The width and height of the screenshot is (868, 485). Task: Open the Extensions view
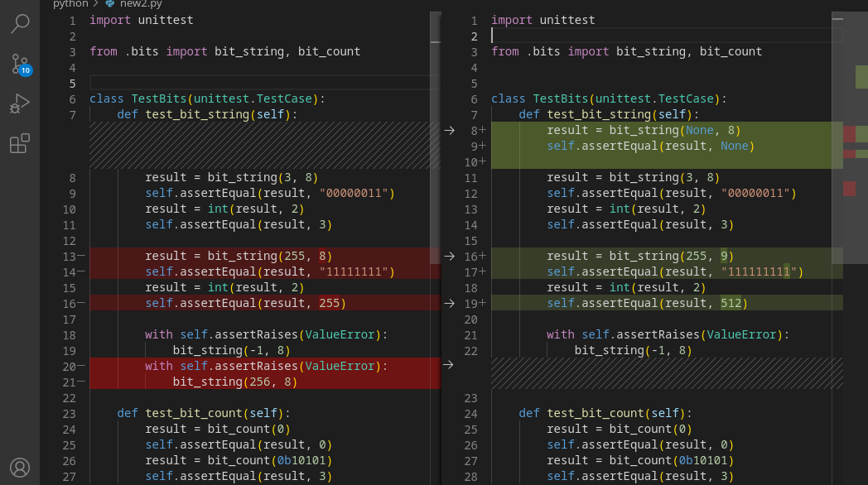[20, 143]
